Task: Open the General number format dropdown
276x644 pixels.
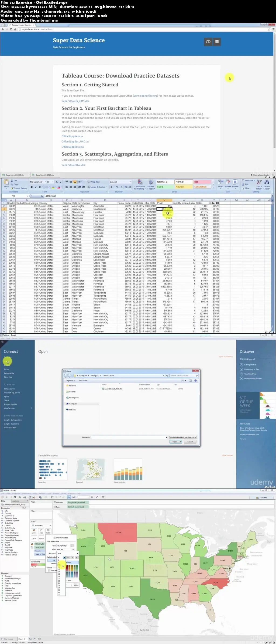Action: click(x=120, y=182)
